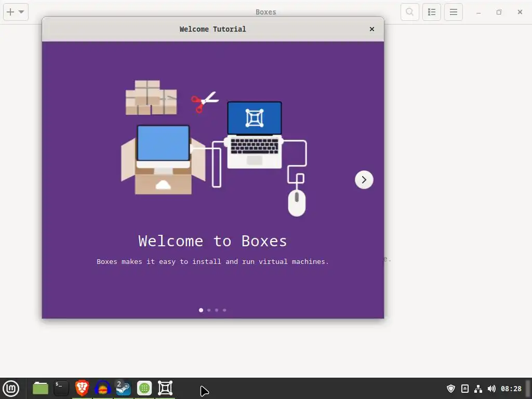Open the Files folder in taskbar

pos(41,388)
